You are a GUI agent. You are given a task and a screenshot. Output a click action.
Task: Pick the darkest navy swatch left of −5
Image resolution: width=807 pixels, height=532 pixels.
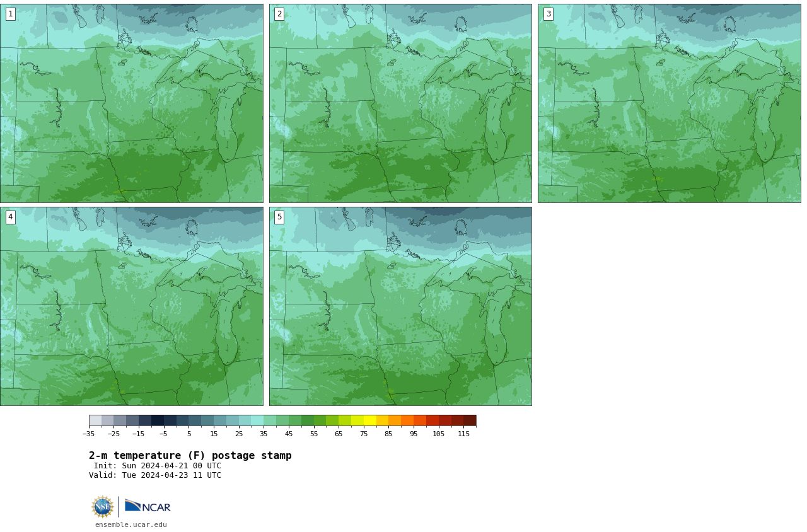click(x=158, y=420)
